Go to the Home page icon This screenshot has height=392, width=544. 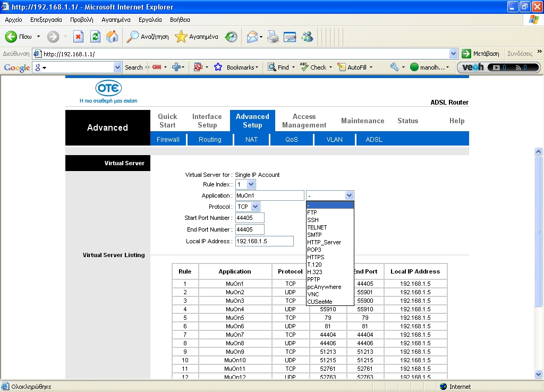tap(112, 37)
